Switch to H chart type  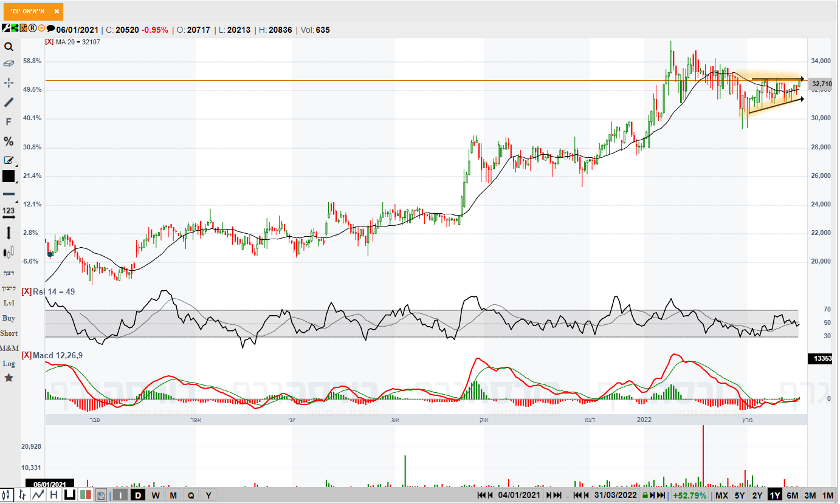(54, 495)
